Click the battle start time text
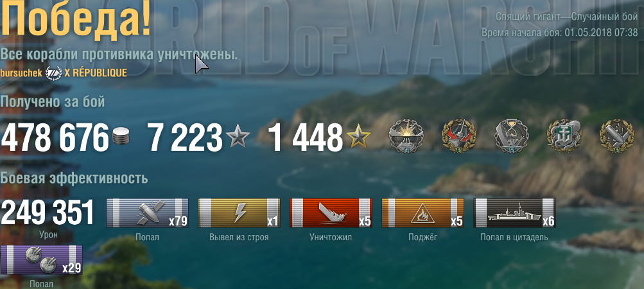Image resolution: width=644 pixels, height=289 pixels. pos(560,33)
